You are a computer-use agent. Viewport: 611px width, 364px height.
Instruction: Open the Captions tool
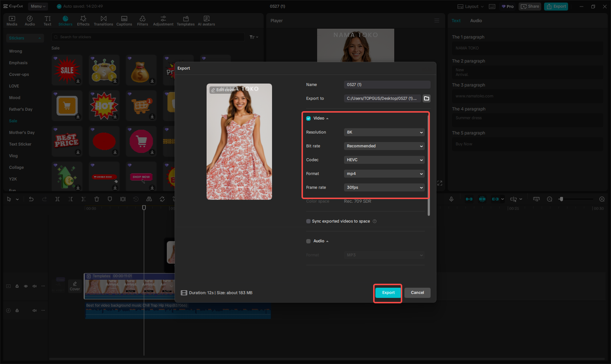124,20
